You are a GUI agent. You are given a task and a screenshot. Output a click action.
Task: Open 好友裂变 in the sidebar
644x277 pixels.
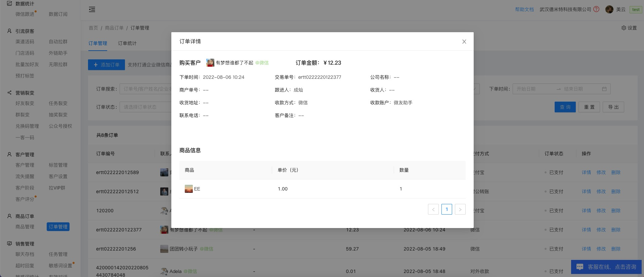click(x=25, y=103)
